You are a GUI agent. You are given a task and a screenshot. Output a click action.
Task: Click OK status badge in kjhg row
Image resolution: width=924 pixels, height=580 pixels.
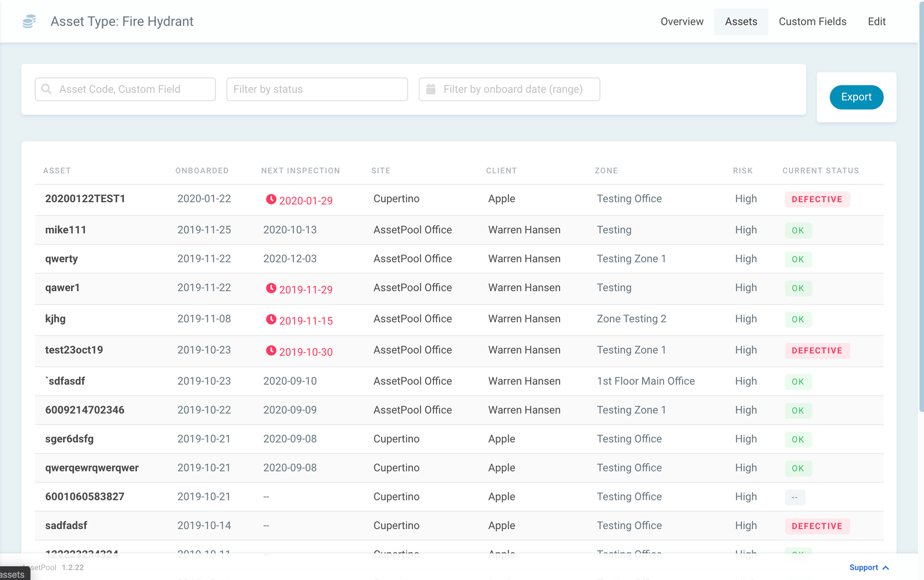pyautogui.click(x=798, y=319)
